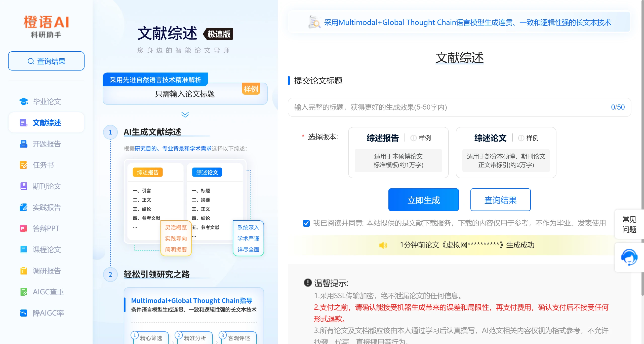Open the 常见问题 panel
Viewport: 644px width, 344px height.
629,224
